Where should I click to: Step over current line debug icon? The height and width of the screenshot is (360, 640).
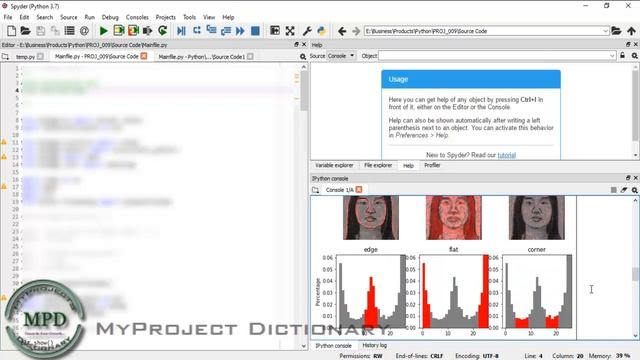tap(197, 31)
